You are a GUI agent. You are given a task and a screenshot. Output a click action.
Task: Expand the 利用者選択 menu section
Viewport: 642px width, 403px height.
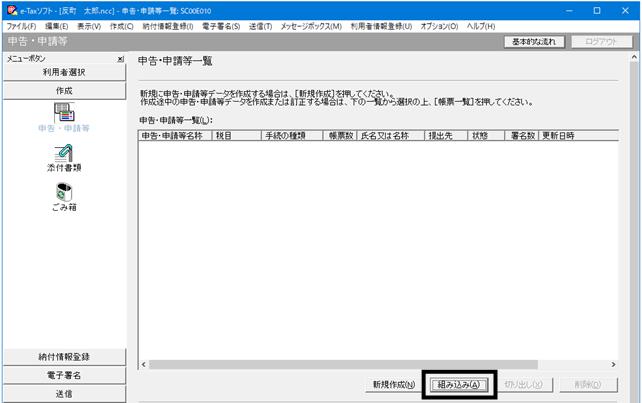click(64, 72)
